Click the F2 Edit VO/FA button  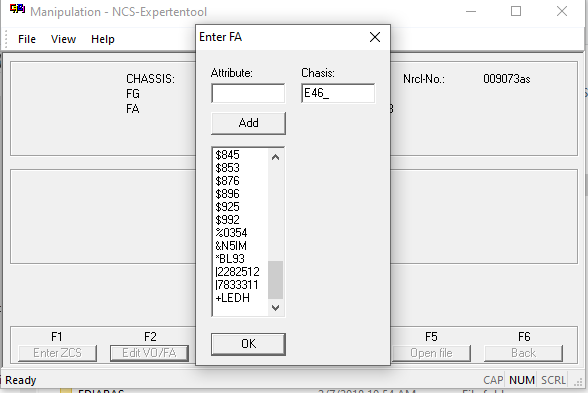coord(149,353)
